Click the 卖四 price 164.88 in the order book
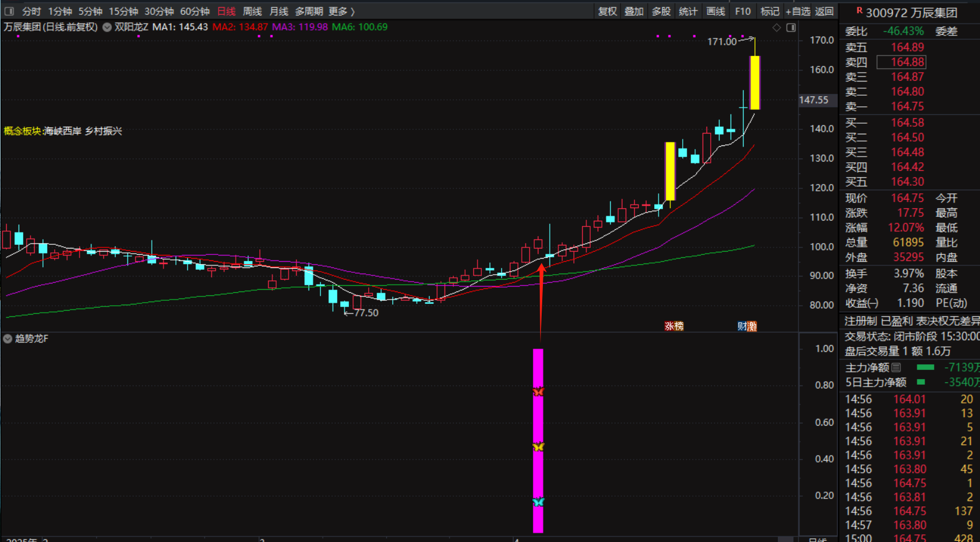Screen dimensions: 980x542 click(x=907, y=62)
